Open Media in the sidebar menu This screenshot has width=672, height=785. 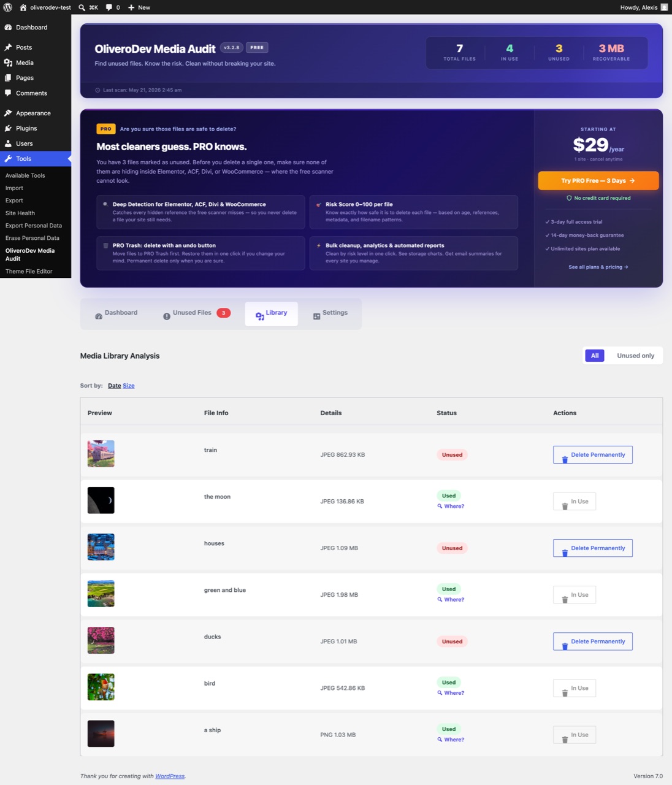pos(36,63)
